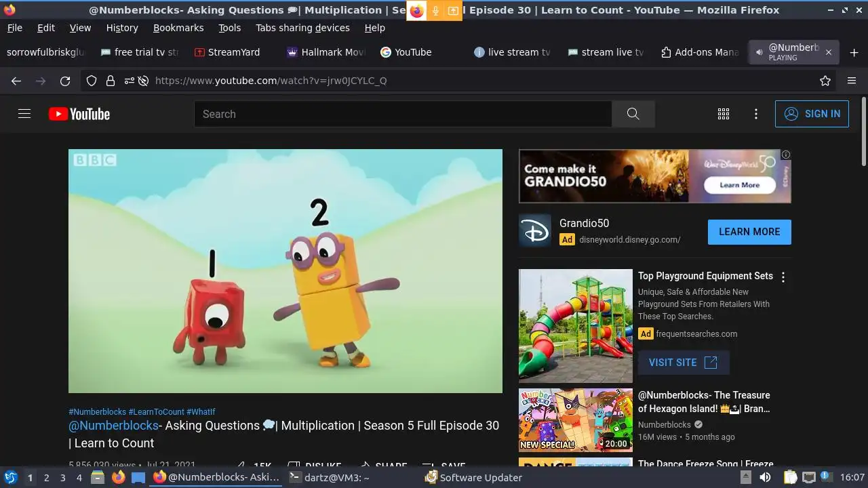Open the File menu
This screenshot has height=488, width=868.
tap(14, 28)
